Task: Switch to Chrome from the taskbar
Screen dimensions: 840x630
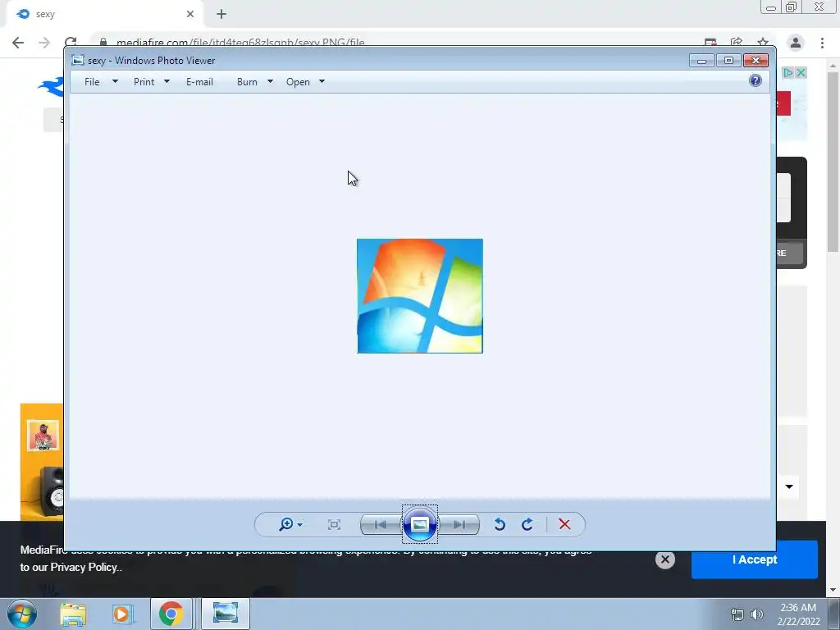Action: click(171, 614)
